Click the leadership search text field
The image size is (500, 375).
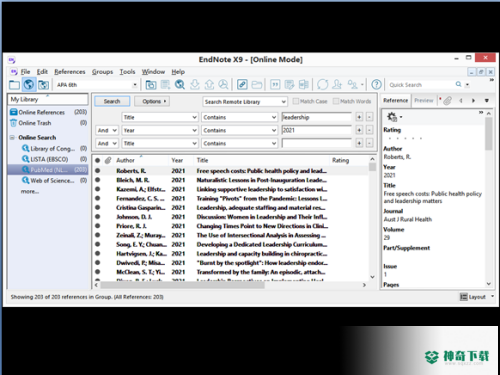[x=316, y=117]
